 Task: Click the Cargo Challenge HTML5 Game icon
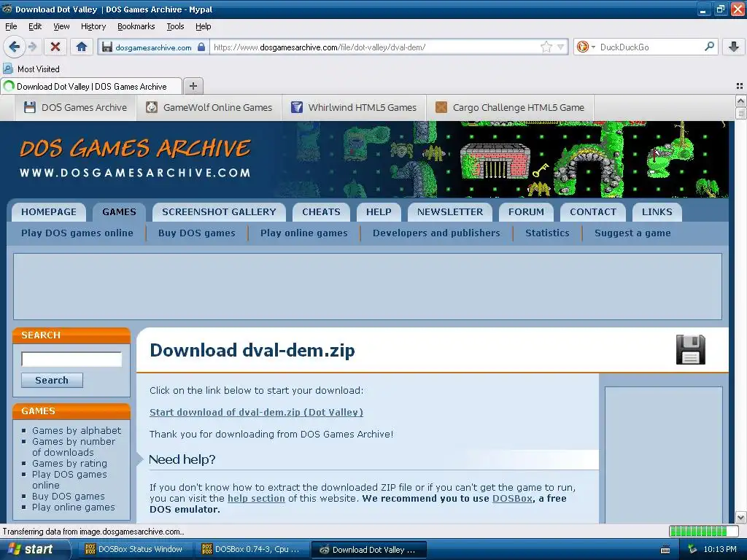coord(441,107)
